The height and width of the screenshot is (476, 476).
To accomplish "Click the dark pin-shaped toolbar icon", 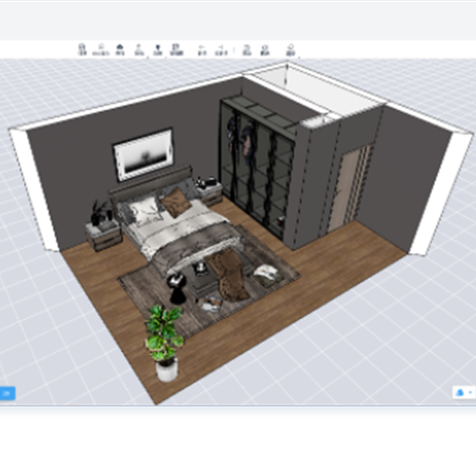I will point(158,50).
